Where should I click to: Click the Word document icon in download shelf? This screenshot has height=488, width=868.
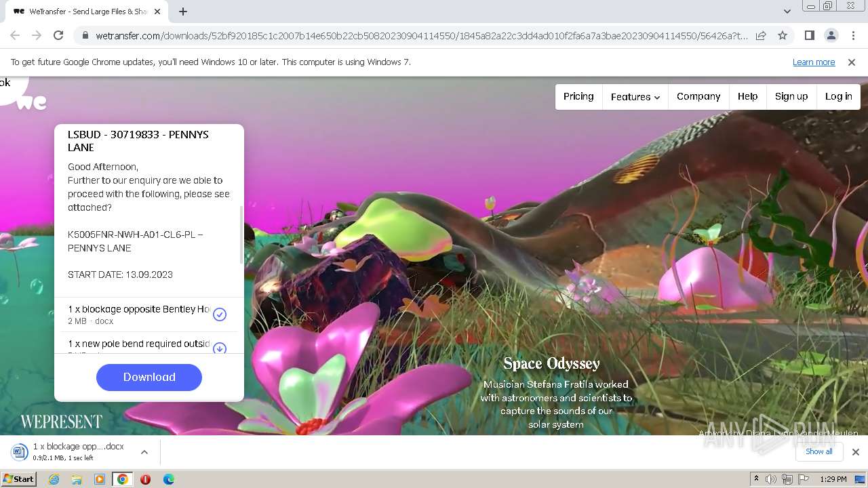coord(18,451)
